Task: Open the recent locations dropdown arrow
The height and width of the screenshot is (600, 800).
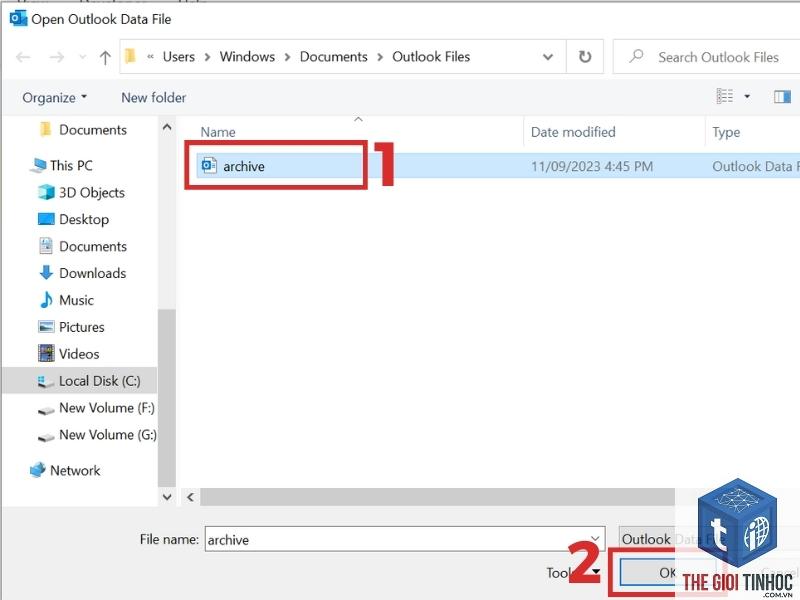Action: point(82,57)
